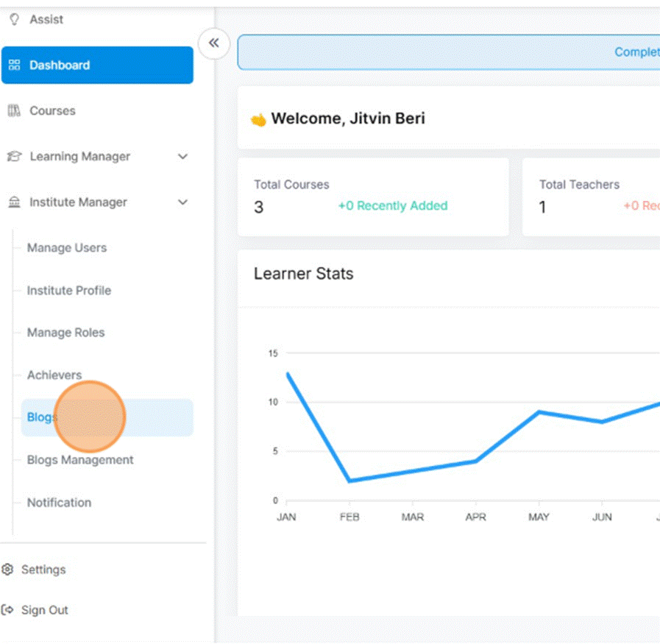This screenshot has height=644, width=660.
Task: Collapse the Institute Manager chevron
Action: [x=183, y=202]
